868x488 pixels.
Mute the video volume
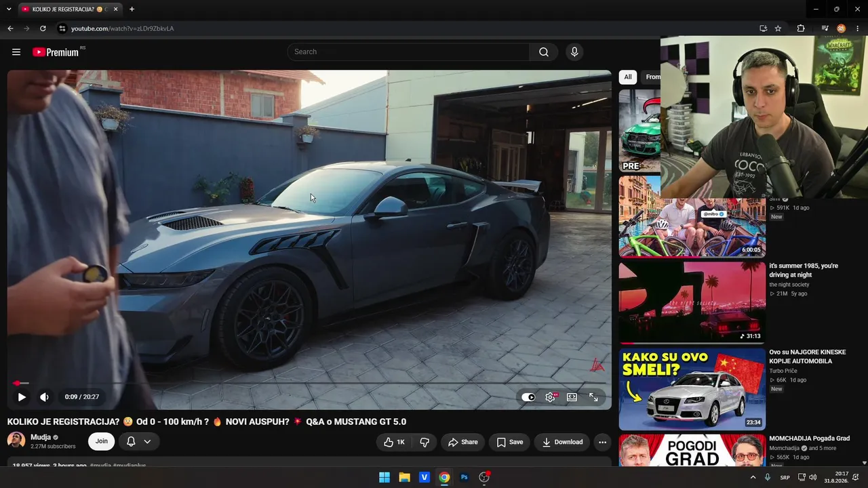(44, 397)
